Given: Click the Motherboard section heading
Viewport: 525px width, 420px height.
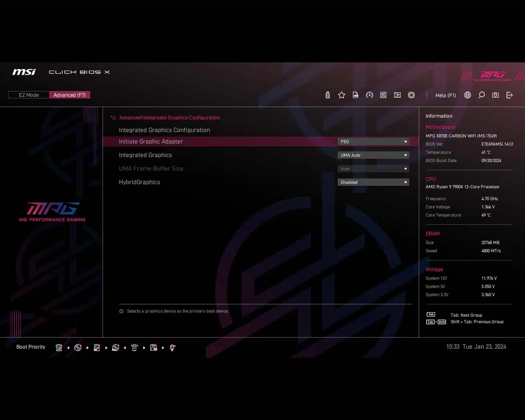Looking at the screenshot, I should (x=440, y=127).
